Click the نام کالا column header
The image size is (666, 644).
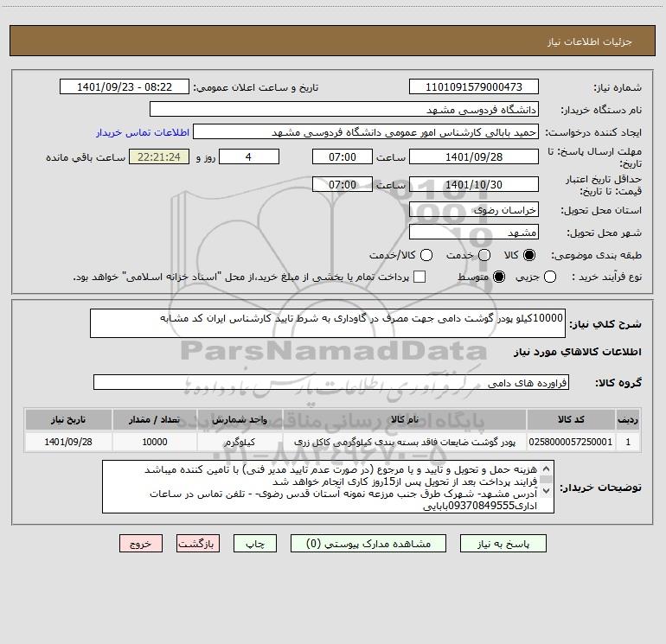point(405,419)
